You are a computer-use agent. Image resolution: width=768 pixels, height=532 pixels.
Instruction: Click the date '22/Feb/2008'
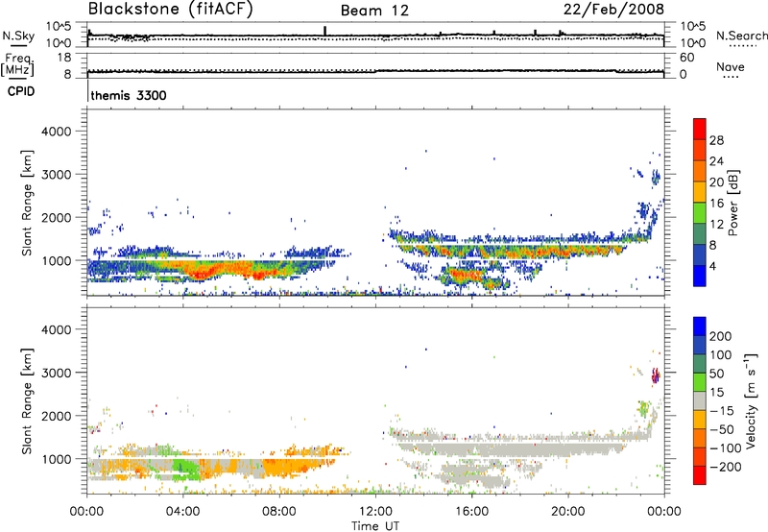613,10
